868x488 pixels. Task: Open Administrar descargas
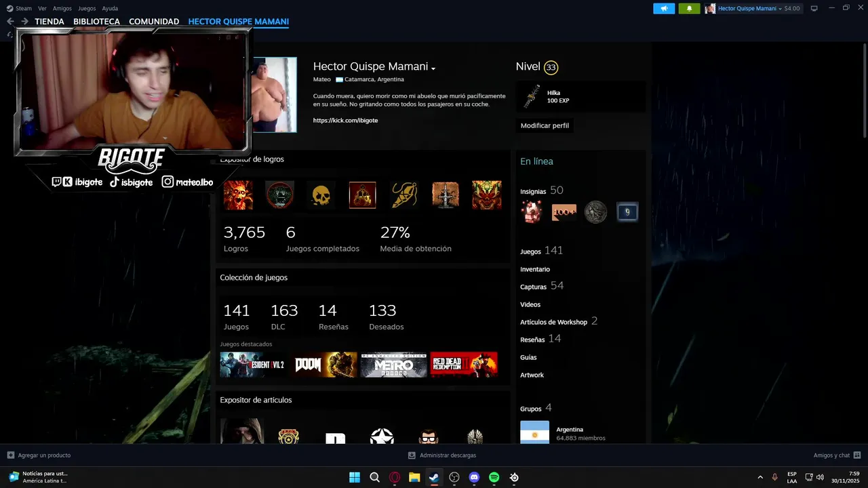point(442,455)
